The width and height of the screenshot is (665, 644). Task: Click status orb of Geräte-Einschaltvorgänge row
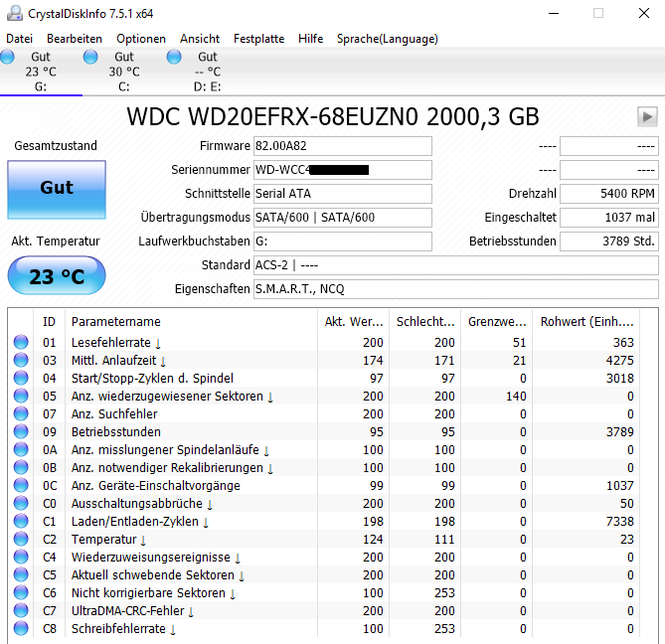(x=21, y=485)
